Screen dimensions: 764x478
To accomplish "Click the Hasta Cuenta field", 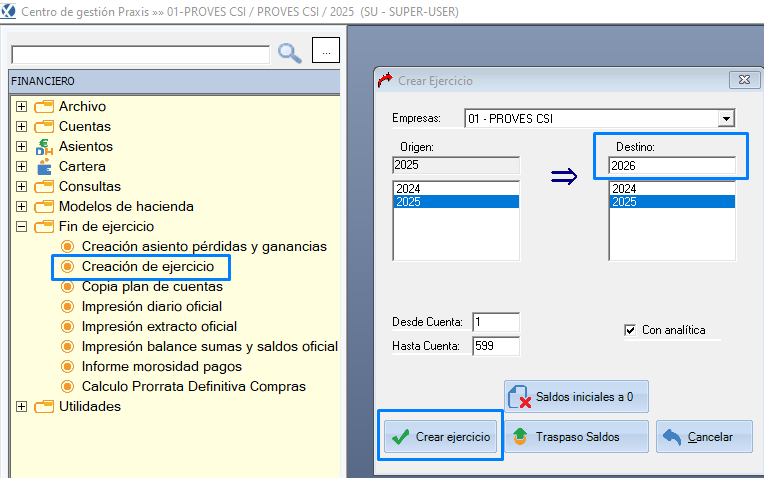I will (x=496, y=346).
